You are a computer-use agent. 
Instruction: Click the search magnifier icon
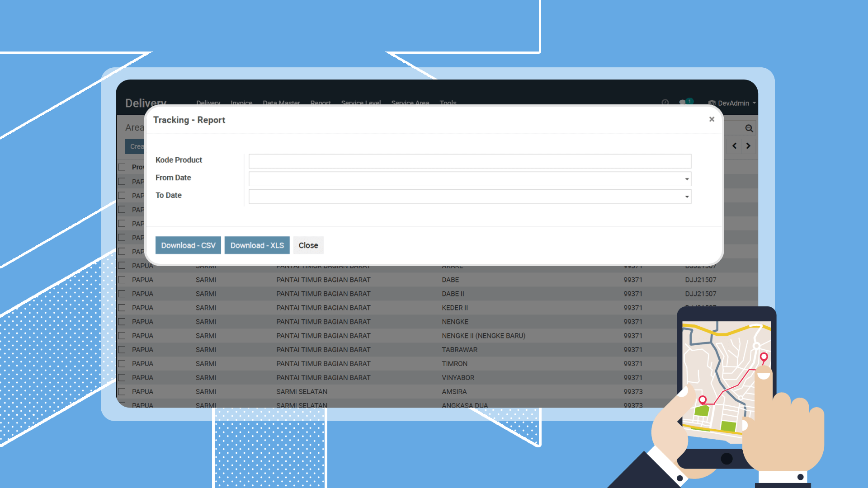749,128
